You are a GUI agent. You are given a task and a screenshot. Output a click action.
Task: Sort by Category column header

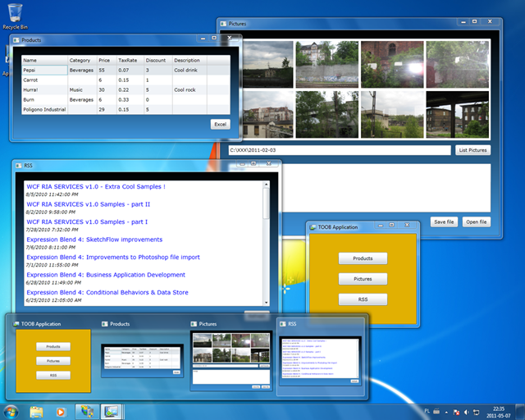(x=82, y=60)
